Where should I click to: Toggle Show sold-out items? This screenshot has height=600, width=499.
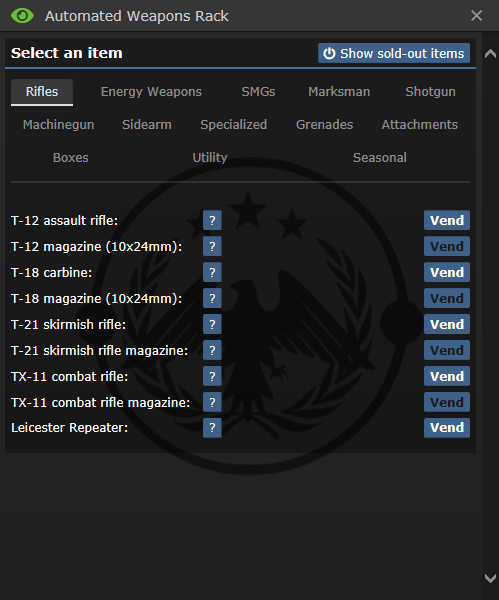(x=394, y=53)
